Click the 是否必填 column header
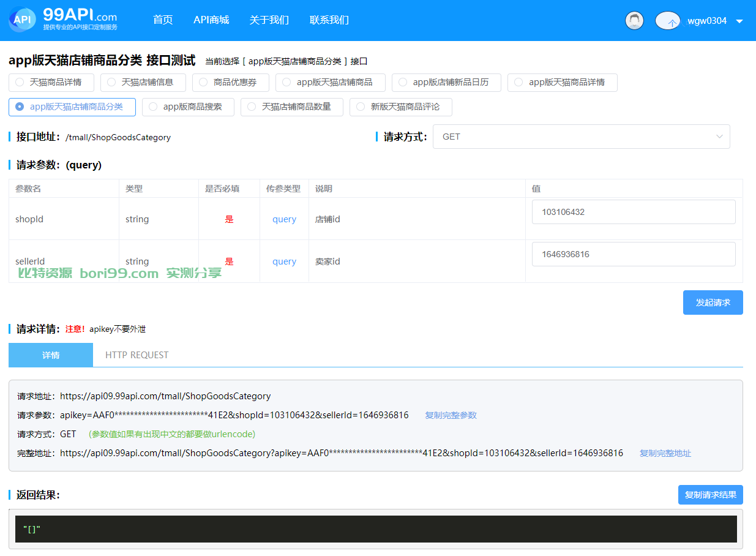756x556 pixels. coord(229,189)
